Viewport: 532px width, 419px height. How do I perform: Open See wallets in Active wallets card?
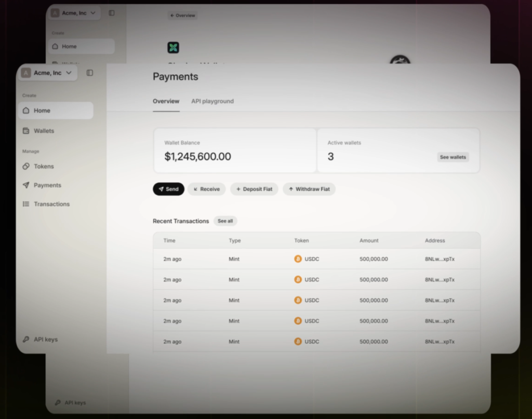pos(453,157)
